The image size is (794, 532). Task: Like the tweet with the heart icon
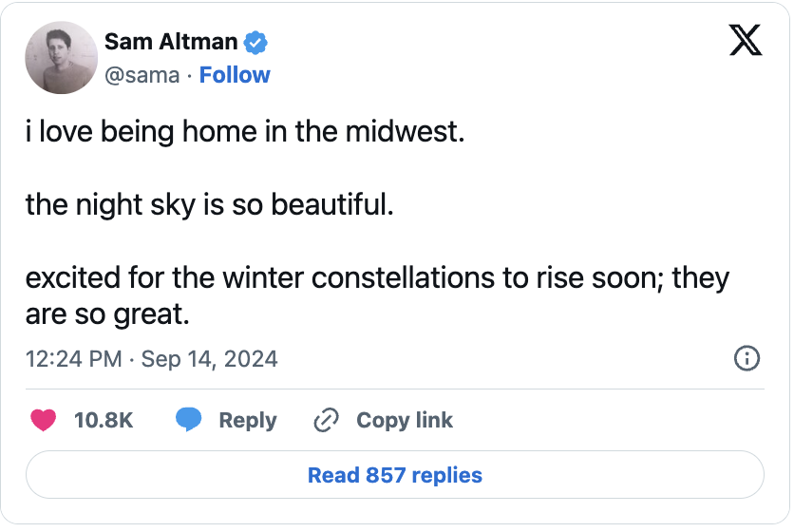click(x=44, y=420)
